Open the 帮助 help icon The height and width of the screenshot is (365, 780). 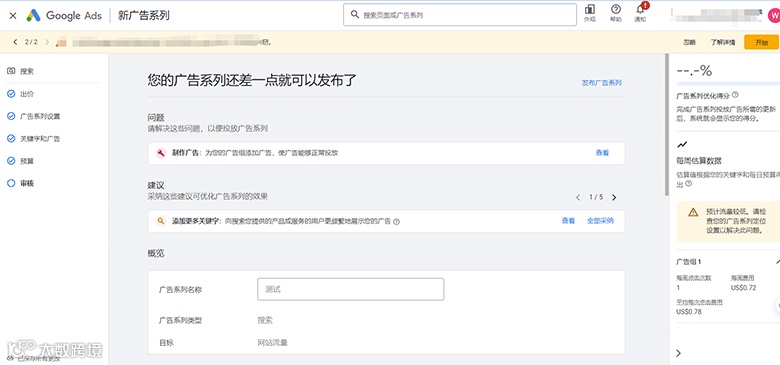pyautogui.click(x=616, y=13)
